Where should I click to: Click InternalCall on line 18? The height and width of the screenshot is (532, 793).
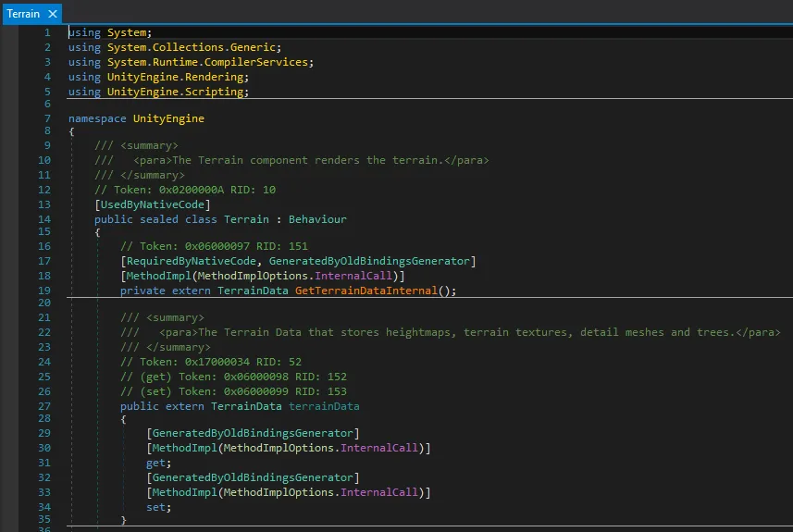tap(353, 276)
